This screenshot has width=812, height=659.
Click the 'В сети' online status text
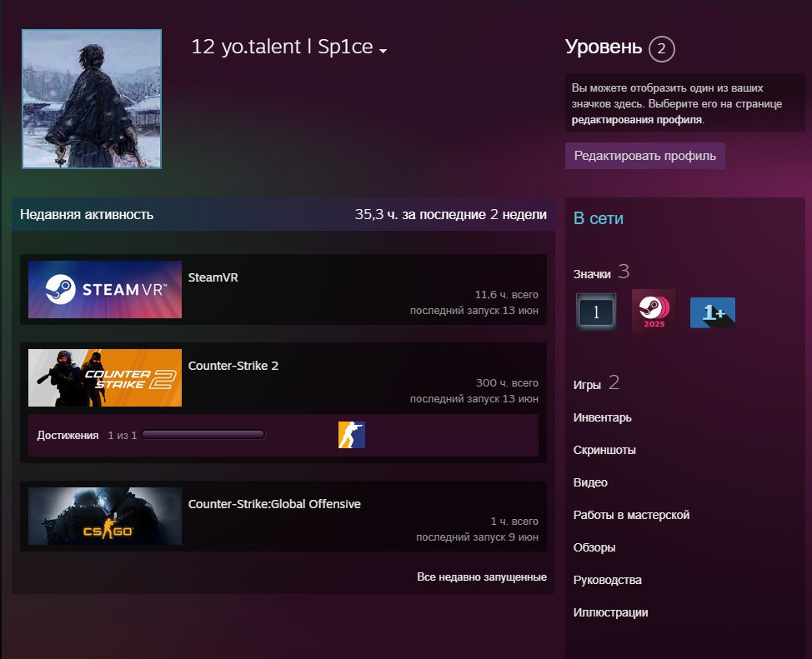pyautogui.click(x=598, y=218)
